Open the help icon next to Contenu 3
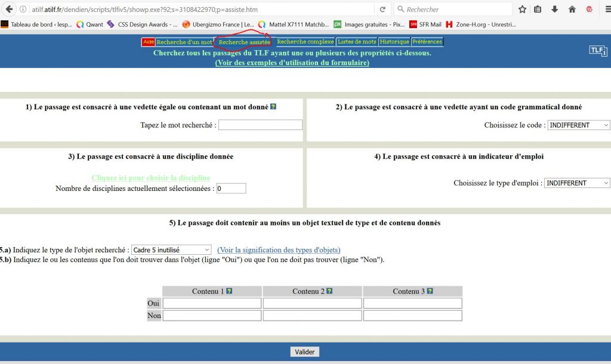 [x=430, y=291]
